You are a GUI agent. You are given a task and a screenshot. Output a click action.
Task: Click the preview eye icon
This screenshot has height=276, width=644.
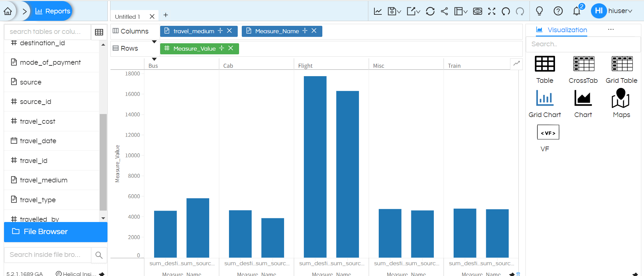pyautogui.click(x=477, y=11)
